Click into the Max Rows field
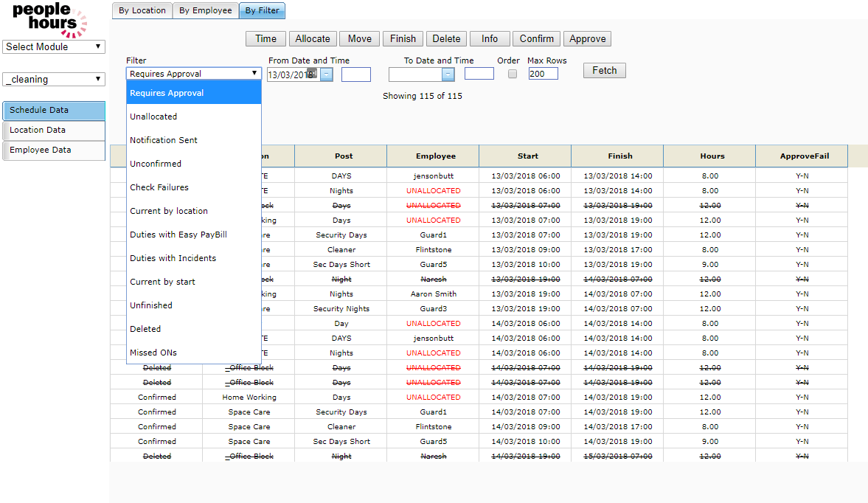The height and width of the screenshot is (503, 868). point(543,74)
